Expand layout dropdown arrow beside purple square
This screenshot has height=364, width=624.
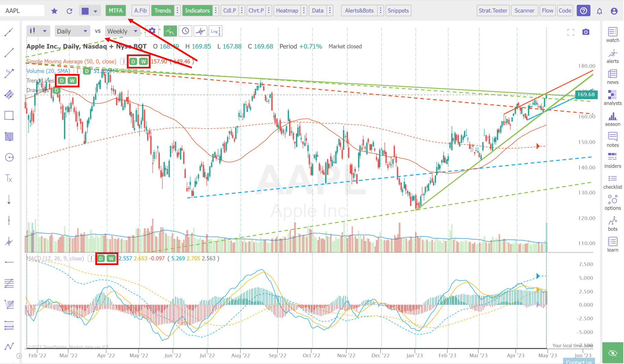coord(95,11)
